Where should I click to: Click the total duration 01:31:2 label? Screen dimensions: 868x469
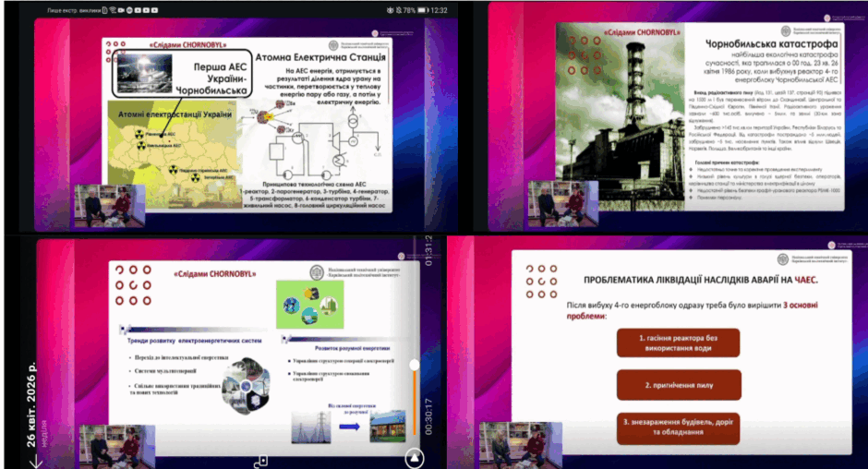[428, 251]
